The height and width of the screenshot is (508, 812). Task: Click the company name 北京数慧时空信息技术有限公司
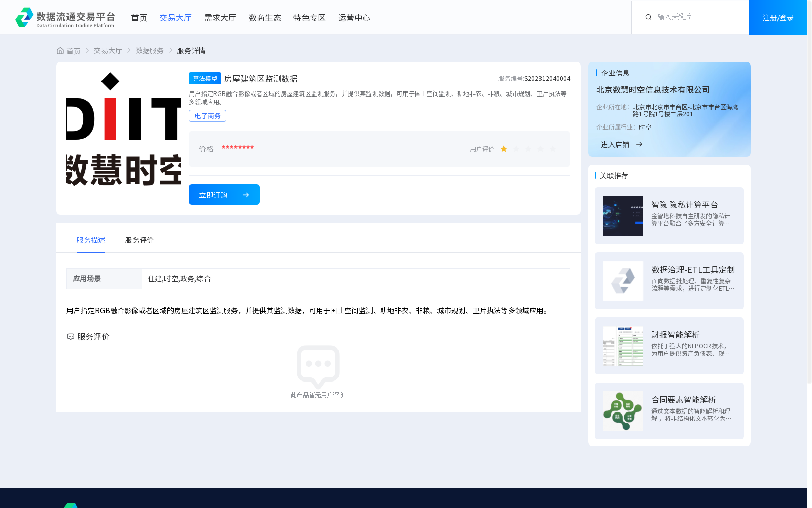coord(653,90)
